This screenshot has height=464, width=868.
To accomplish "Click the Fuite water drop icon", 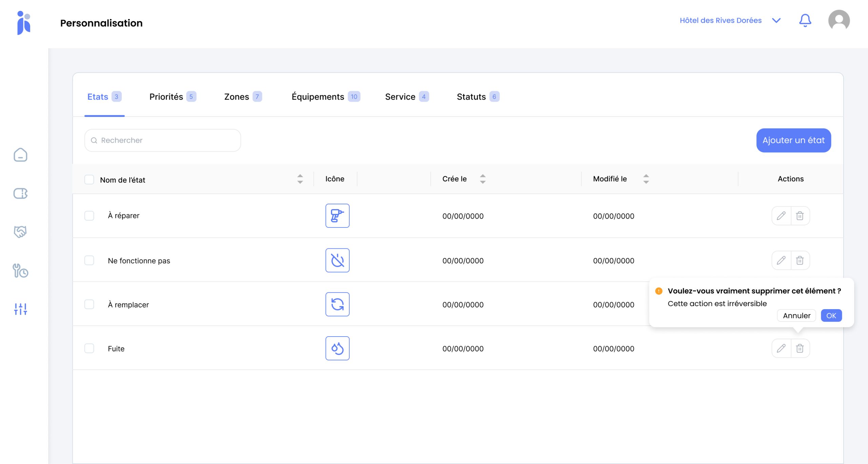I will (x=337, y=348).
